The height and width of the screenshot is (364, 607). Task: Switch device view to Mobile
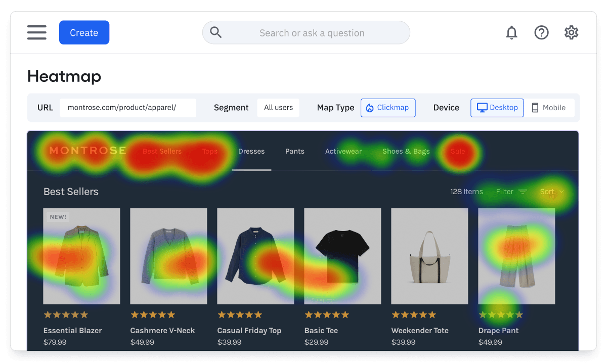548,108
